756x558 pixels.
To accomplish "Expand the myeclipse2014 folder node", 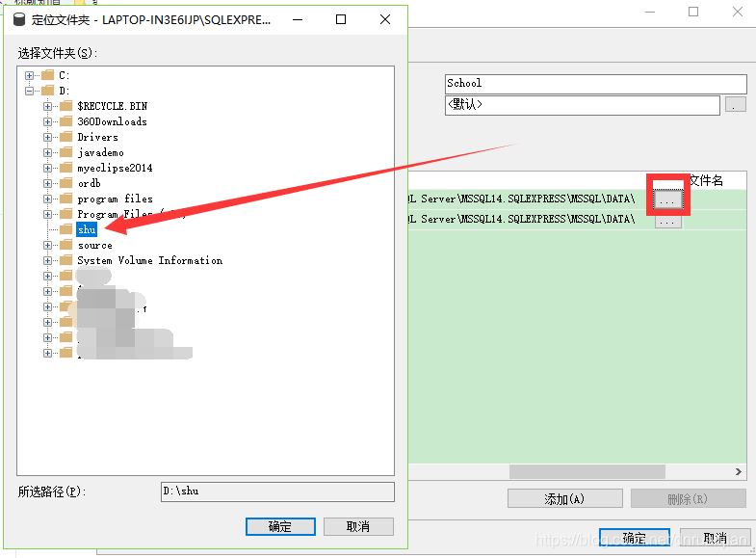I will point(47,168).
